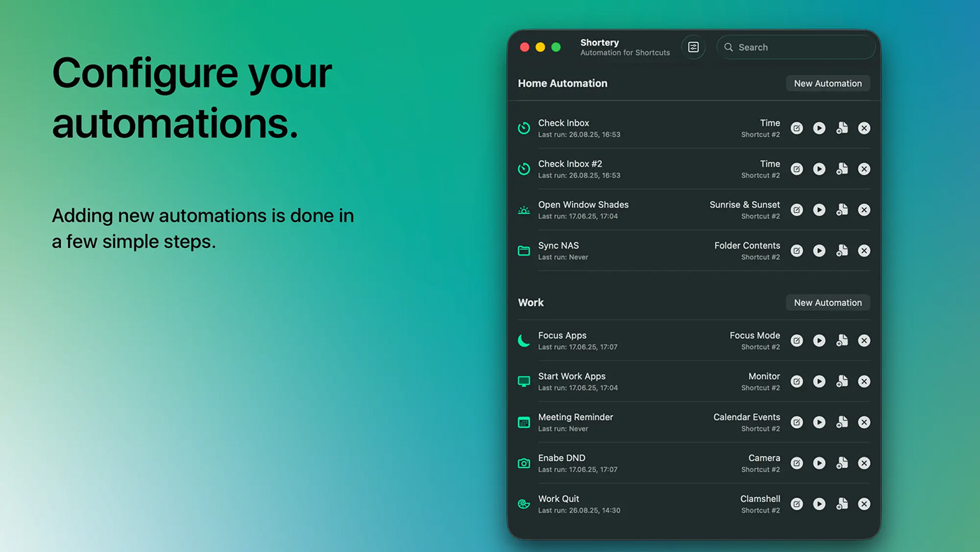This screenshot has width=980, height=552.
Task: Run the Work Quit automation
Action: pos(819,504)
